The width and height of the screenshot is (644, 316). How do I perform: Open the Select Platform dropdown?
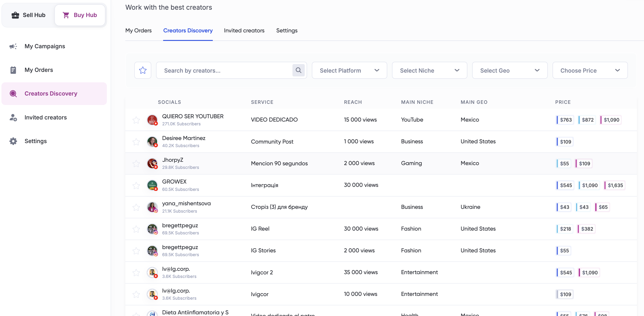pyautogui.click(x=349, y=70)
